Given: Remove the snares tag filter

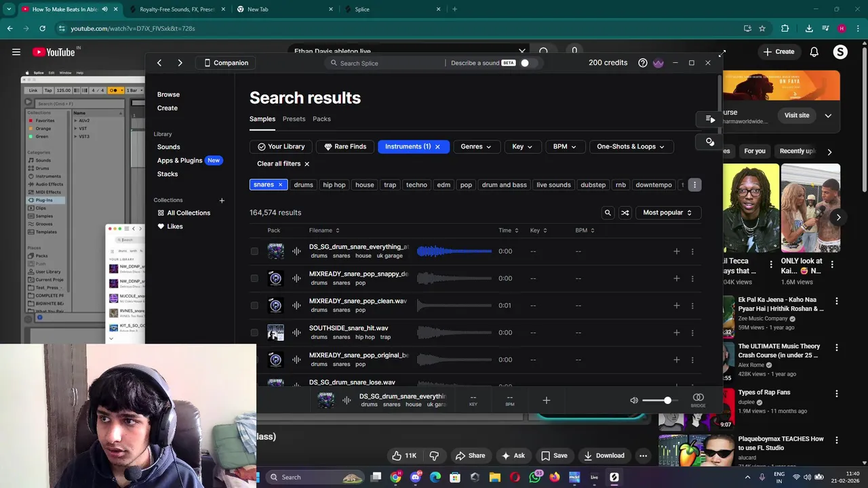Looking at the screenshot, I should coord(280,185).
